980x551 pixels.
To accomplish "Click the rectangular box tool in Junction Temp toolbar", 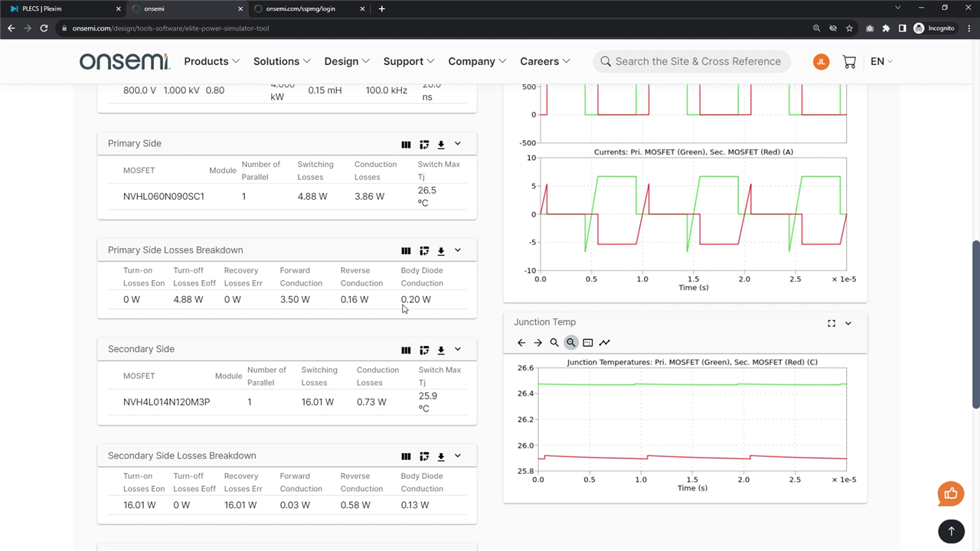I will [588, 343].
